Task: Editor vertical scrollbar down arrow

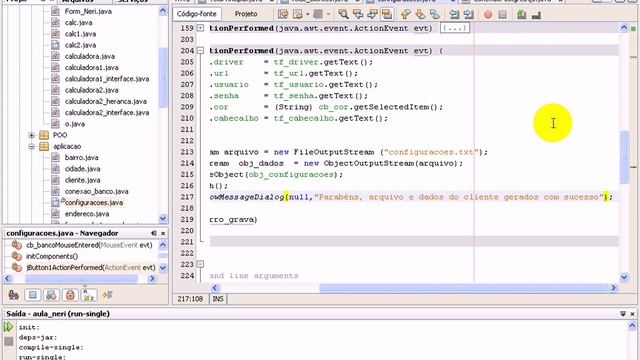Action: [x=624, y=277]
